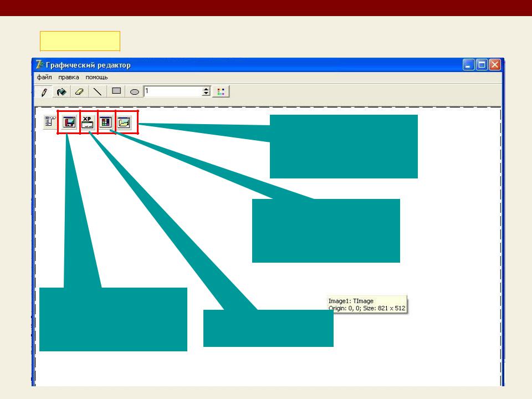Open the color palette button in toolbar
The width and height of the screenshot is (532, 399).
tap(221, 91)
